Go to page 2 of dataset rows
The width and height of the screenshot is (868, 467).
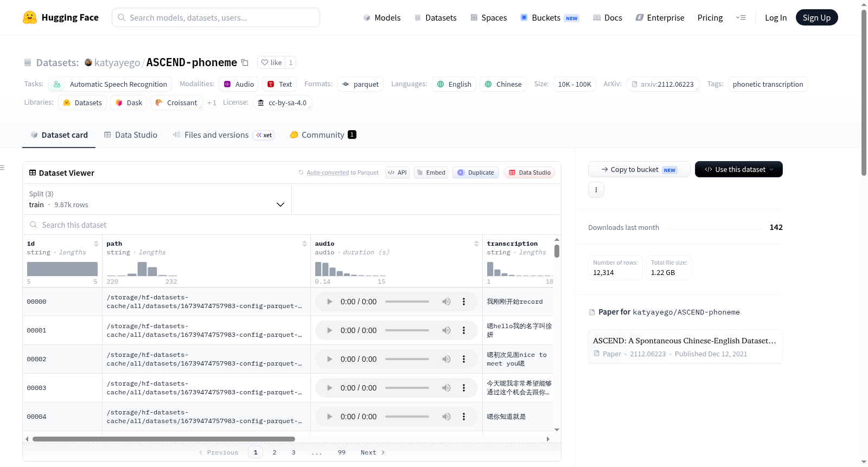click(275, 452)
